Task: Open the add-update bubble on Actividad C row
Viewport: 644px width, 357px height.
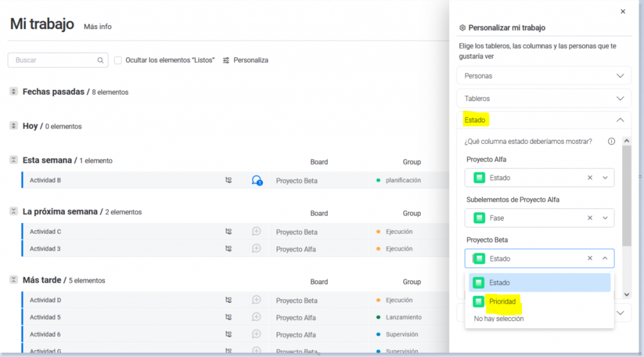Action: point(257,231)
